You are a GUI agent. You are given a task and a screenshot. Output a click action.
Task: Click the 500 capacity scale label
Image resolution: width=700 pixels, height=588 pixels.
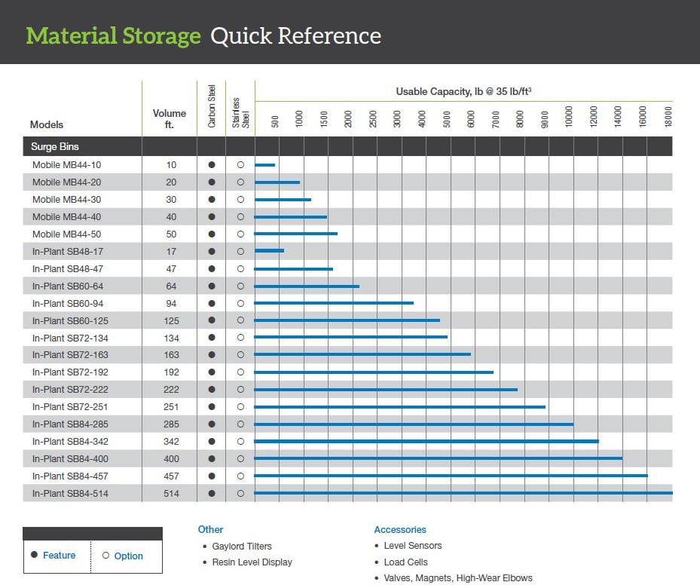point(274,121)
